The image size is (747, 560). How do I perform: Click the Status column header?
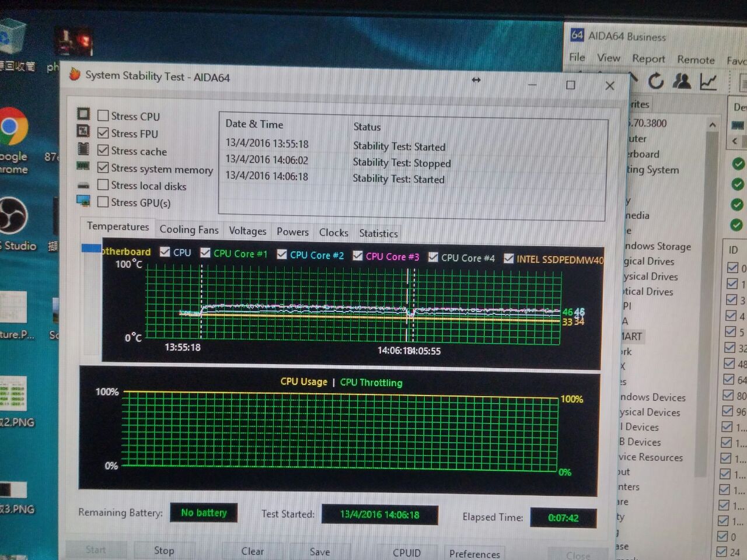pos(367,127)
